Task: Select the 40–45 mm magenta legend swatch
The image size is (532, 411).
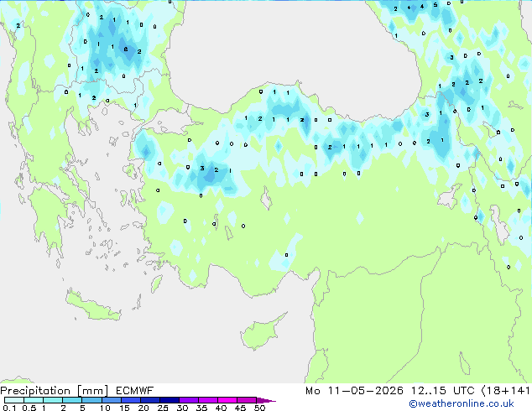Action: point(227,400)
